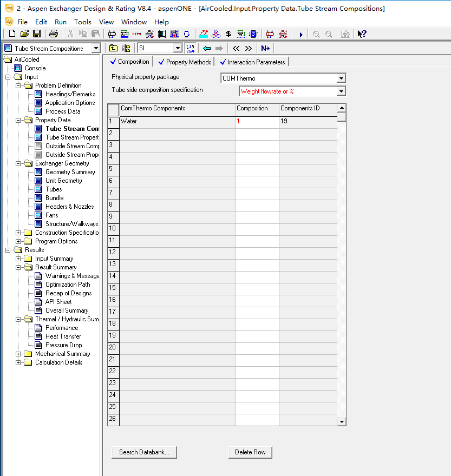451x476 pixels.
Task: Click the Delete Row button
Action: (x=250, y=452)
